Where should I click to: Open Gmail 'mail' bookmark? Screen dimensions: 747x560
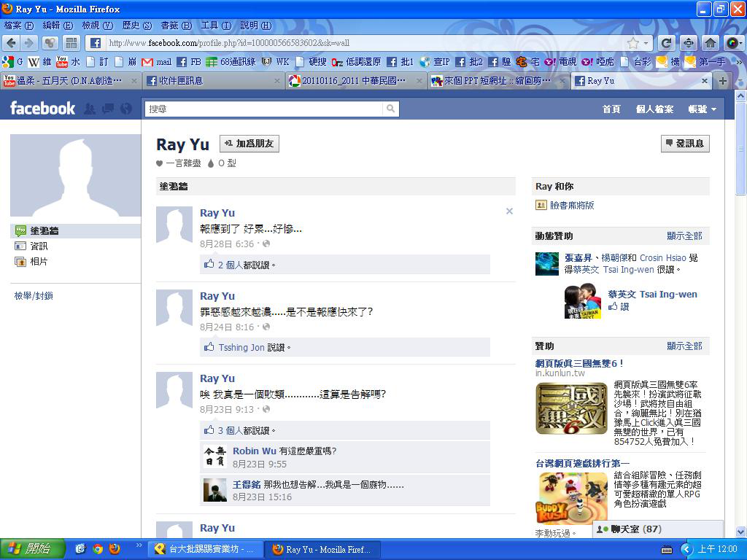(156, 62)
